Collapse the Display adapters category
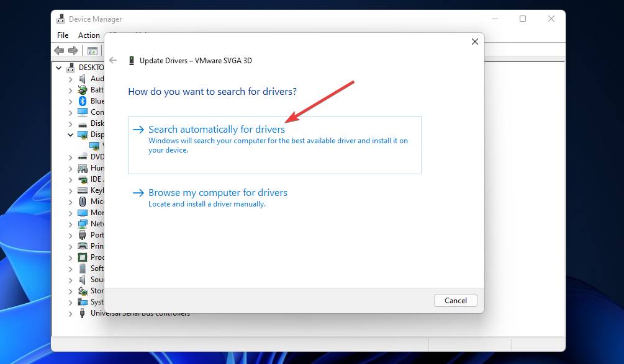Screen dimensions: 624x364 click(70, 135)
